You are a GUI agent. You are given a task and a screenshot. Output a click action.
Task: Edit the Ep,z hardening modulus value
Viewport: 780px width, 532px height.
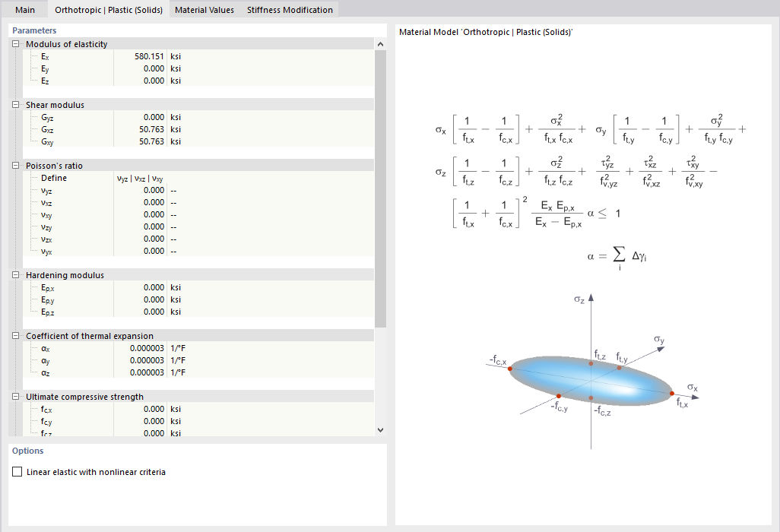pos(141,312)
